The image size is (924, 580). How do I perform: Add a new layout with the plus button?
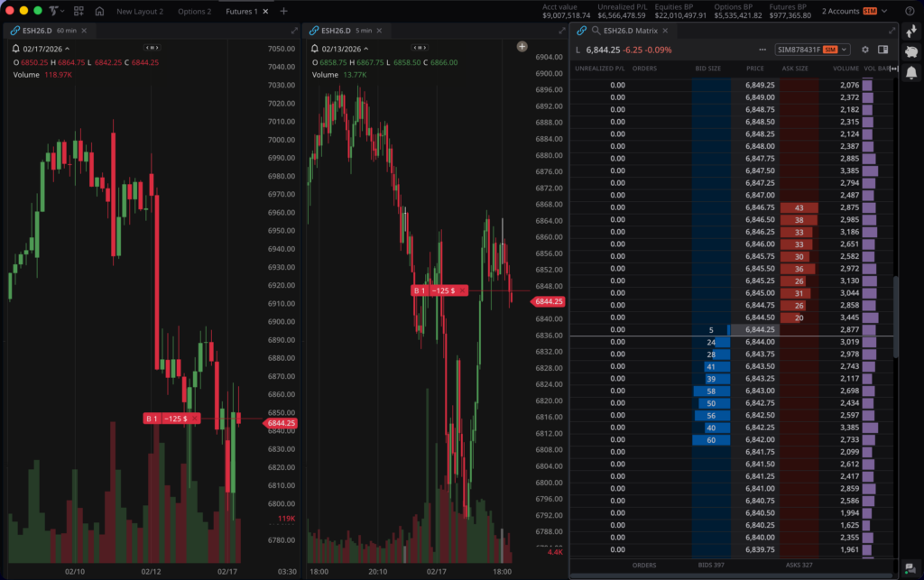pyautogui.click(x=283, y=11)
